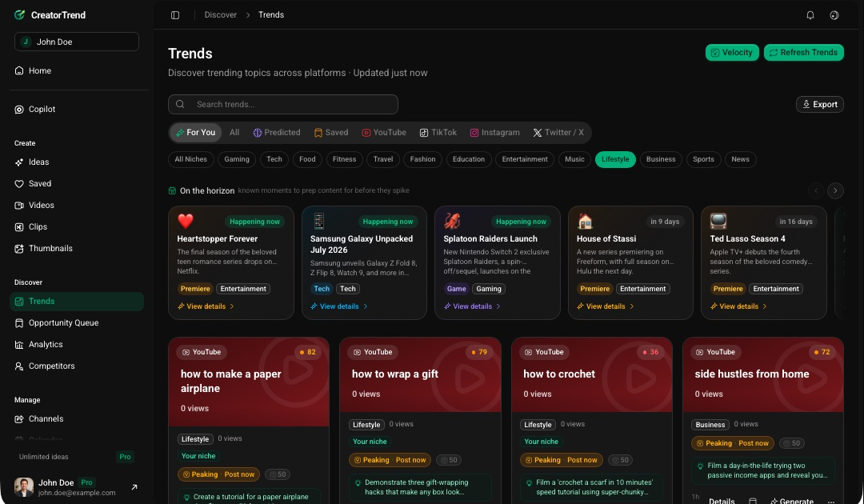Generate content for side hustles from home
The height and width of the screenshot is (504, 864).
791,501
